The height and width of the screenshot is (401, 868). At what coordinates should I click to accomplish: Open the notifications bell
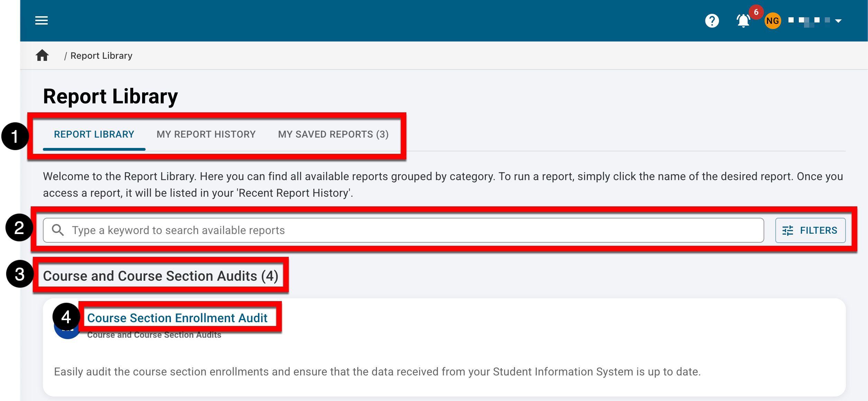point(743,21)
